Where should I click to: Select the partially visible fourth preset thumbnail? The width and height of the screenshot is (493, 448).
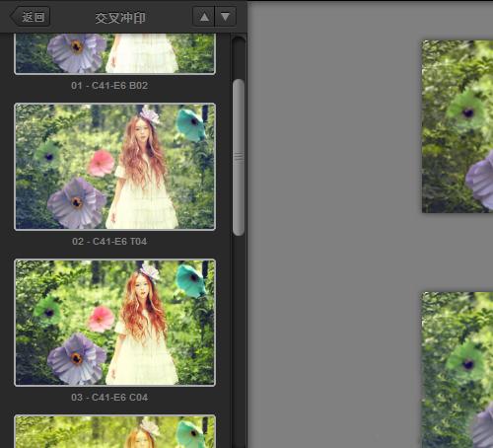(114, 431)
